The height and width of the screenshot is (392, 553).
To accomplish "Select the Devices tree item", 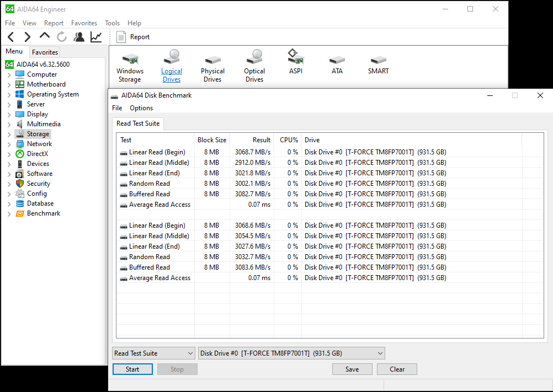I will pos(38,163).
